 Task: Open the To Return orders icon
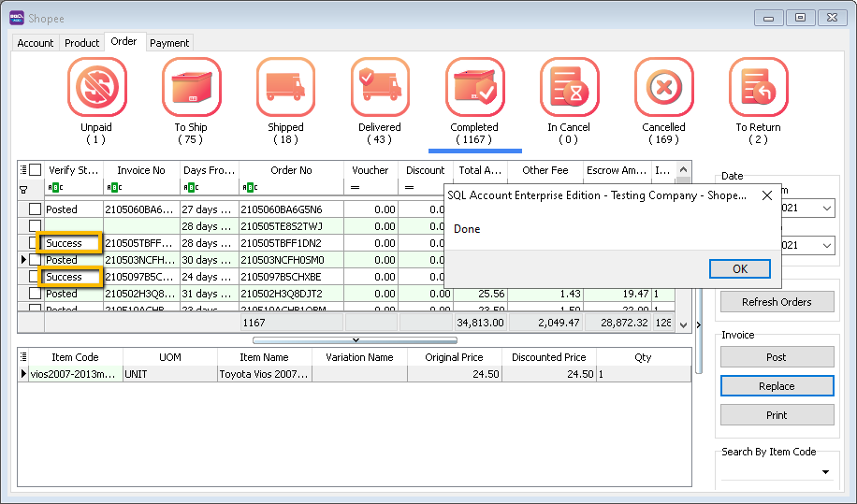(758, 88)
